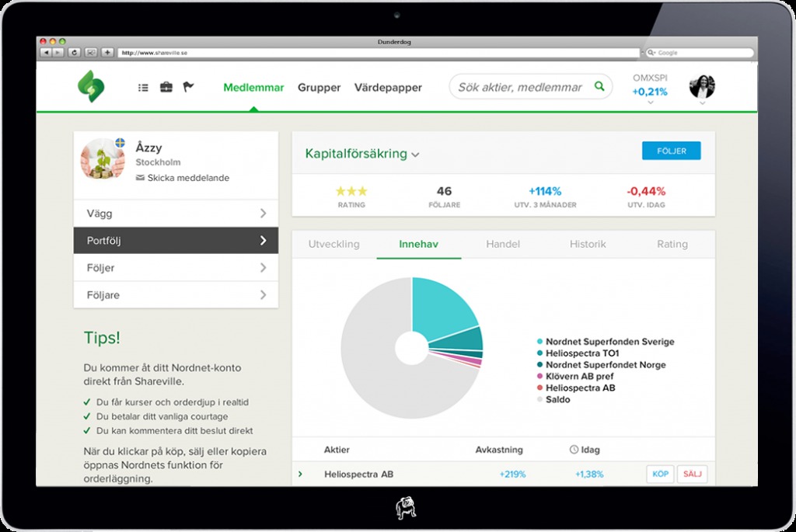This screenshot has height=532, width=796.
Task: Select the Portfölj sidebar item
Action: click(176, 241)
